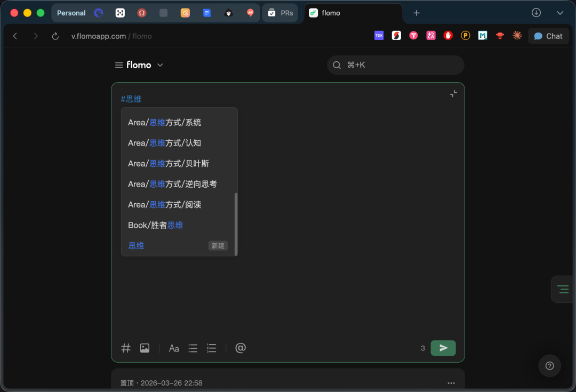576x392 pixels.
Task: Focus the ⌘+K search field
Action: 396,65
